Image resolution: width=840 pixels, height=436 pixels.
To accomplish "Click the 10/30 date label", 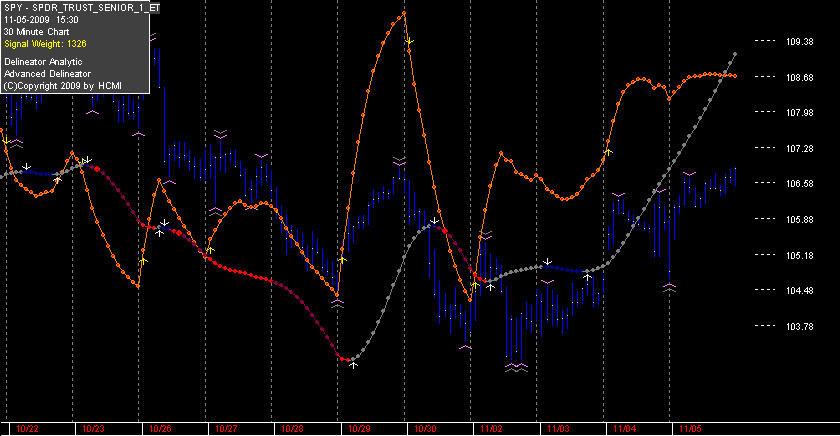I will 425,429.
